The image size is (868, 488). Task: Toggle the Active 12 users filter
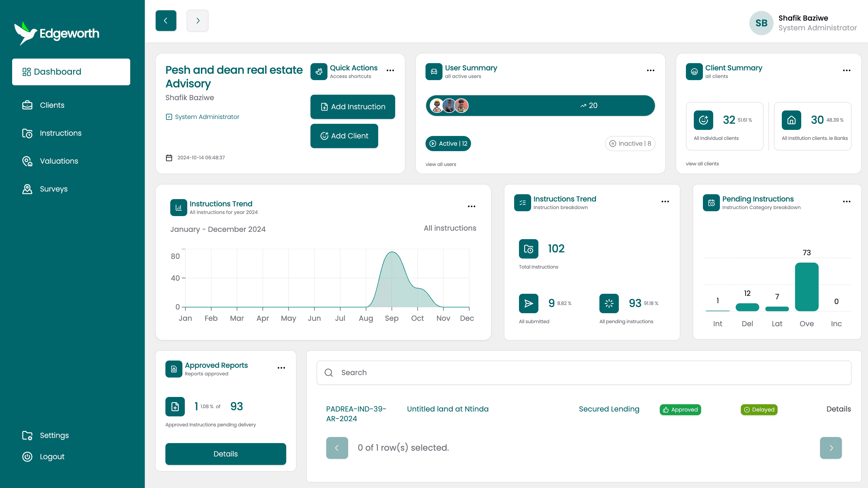[x=448, y=144]
